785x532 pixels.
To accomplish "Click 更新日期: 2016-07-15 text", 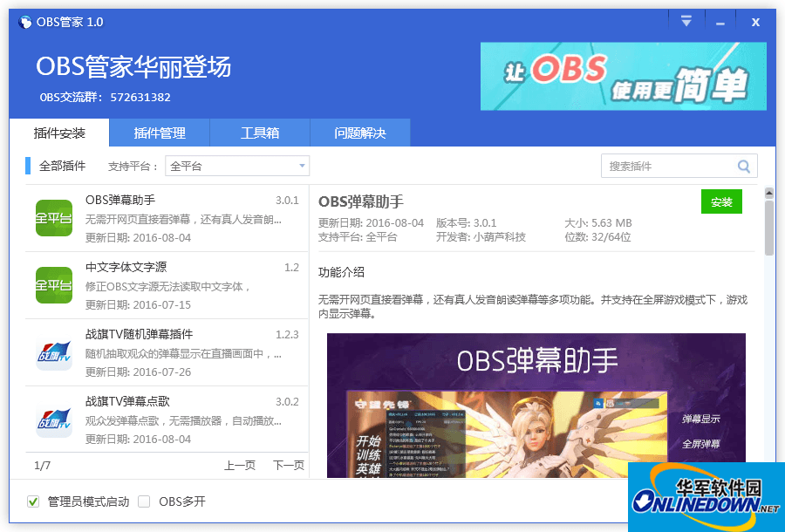I will (138, 304).
